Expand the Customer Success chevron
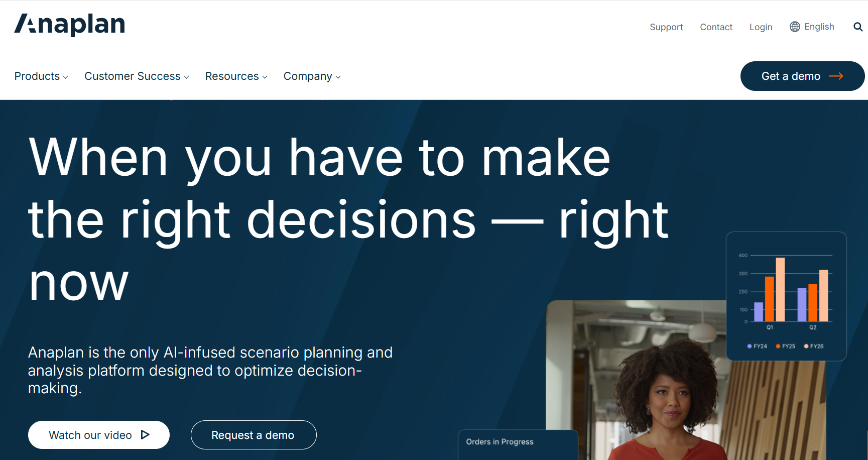The image size is (868, 460). pyautogui.click(x=186, y=77)
